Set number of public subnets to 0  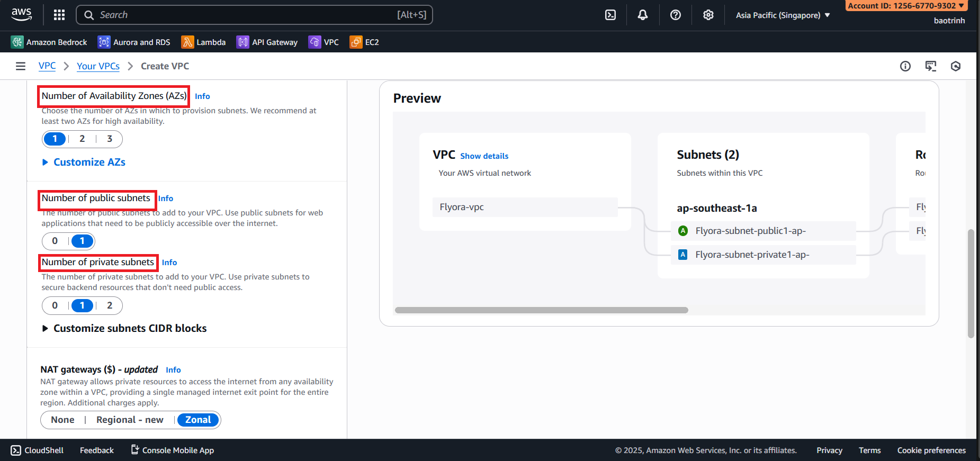pos(55,241)
